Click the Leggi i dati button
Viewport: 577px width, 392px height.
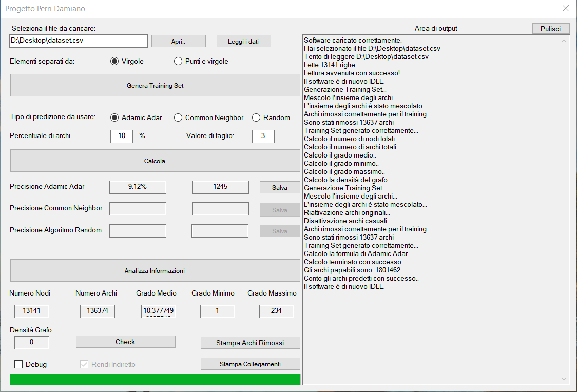click(244, 41)
